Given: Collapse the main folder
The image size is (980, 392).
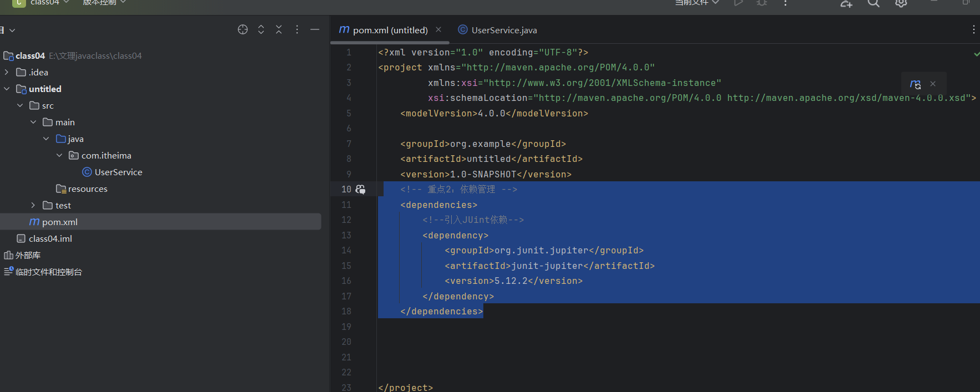Looking at the screenshot, I should 33,122.
